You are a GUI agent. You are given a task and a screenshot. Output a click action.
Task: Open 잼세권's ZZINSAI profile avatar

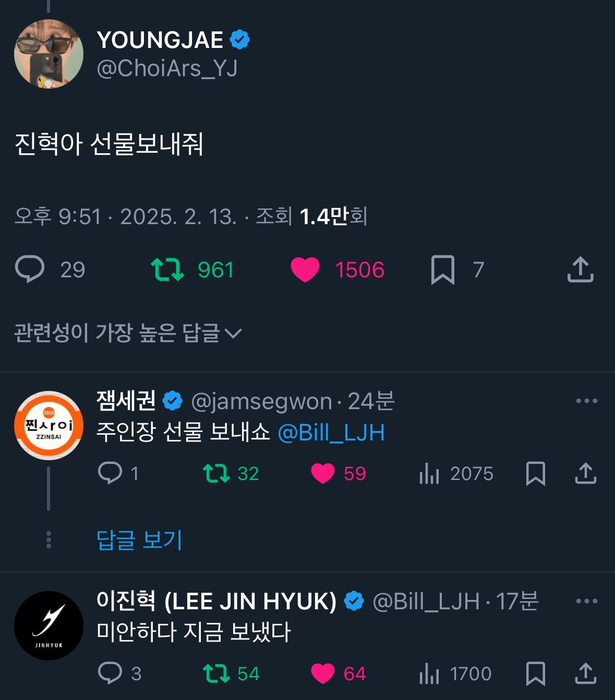49,425
